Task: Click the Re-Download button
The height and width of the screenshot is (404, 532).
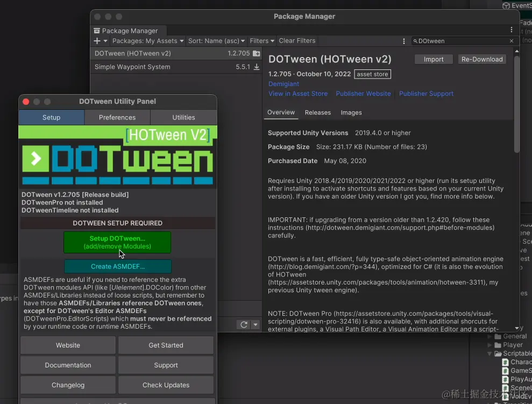Action: tap(482, 59)
